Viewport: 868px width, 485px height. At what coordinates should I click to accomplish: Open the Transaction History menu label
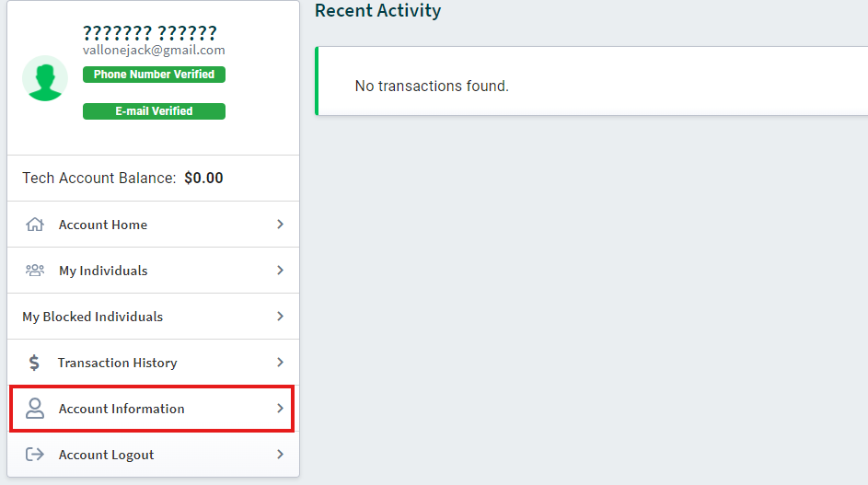tap(117, 363)
